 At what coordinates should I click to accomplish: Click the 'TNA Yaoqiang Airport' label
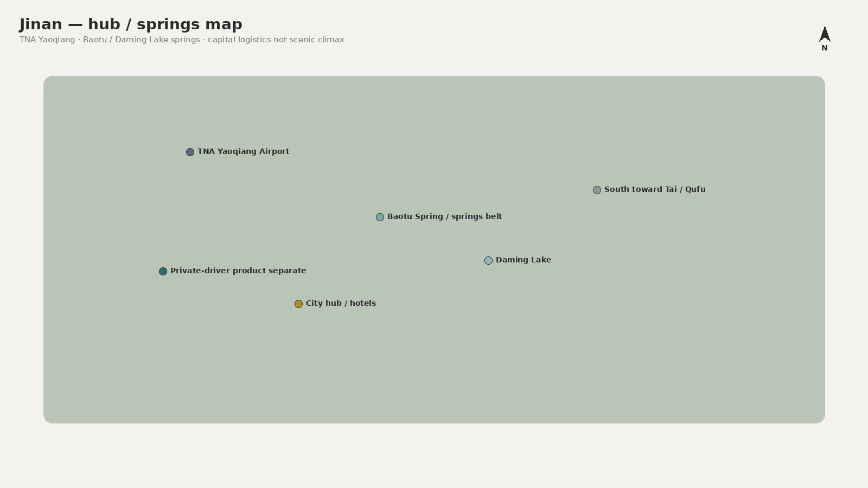point(243,151)
